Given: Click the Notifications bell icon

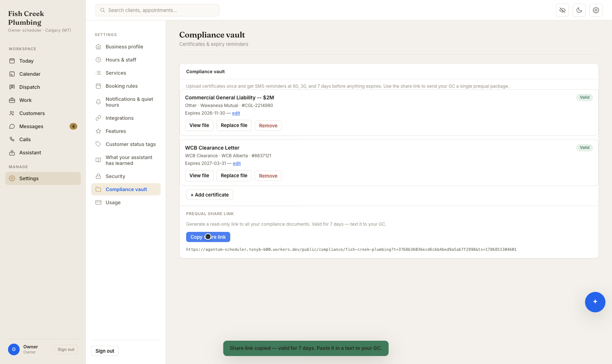Looking at the screenshot, I should click(98, 102).
